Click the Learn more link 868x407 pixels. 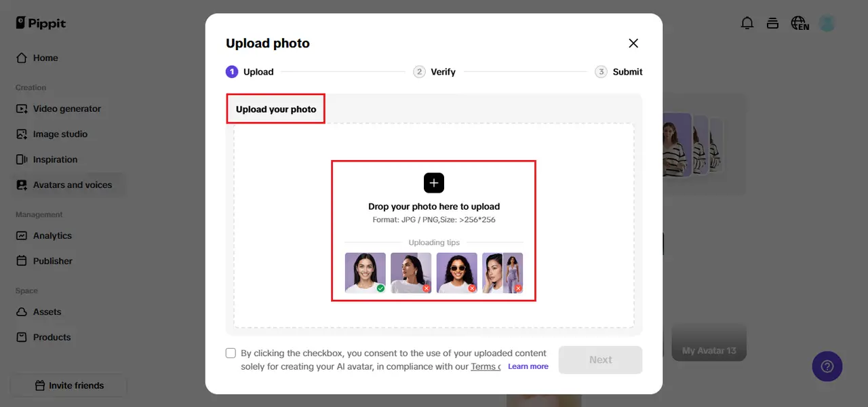pyautogui.click(x=528, y=366)
